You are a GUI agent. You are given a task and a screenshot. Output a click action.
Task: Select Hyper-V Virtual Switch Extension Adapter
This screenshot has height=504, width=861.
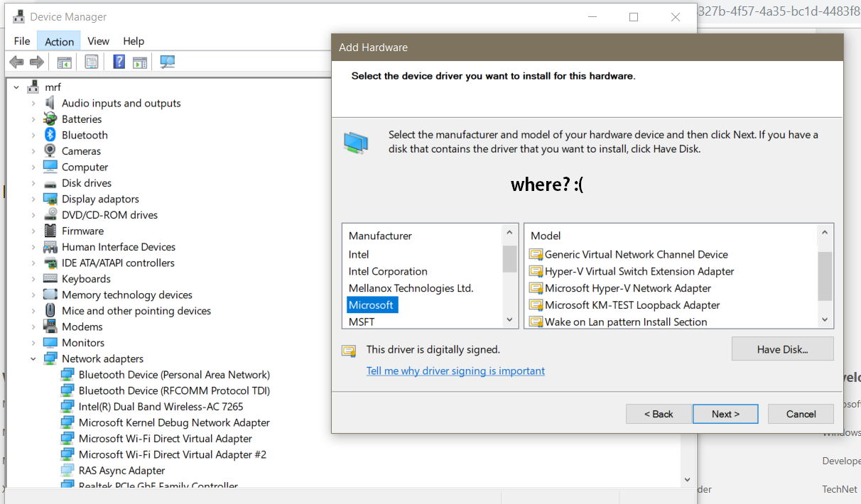639,271
